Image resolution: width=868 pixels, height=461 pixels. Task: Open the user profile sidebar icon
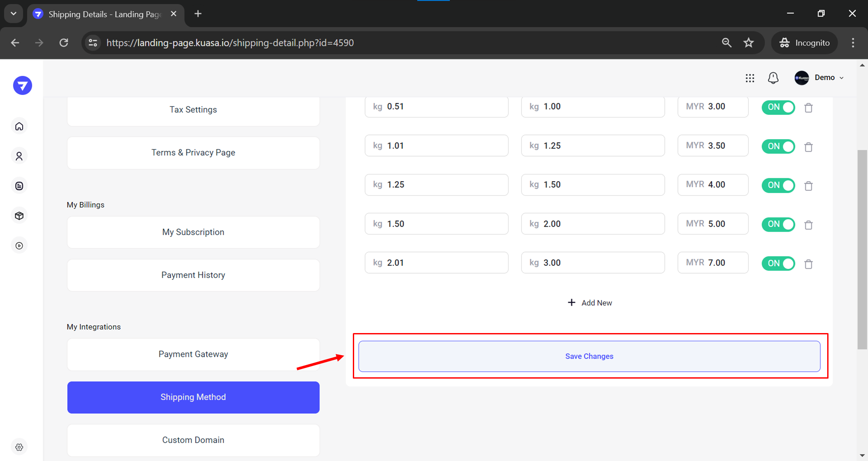19,156
